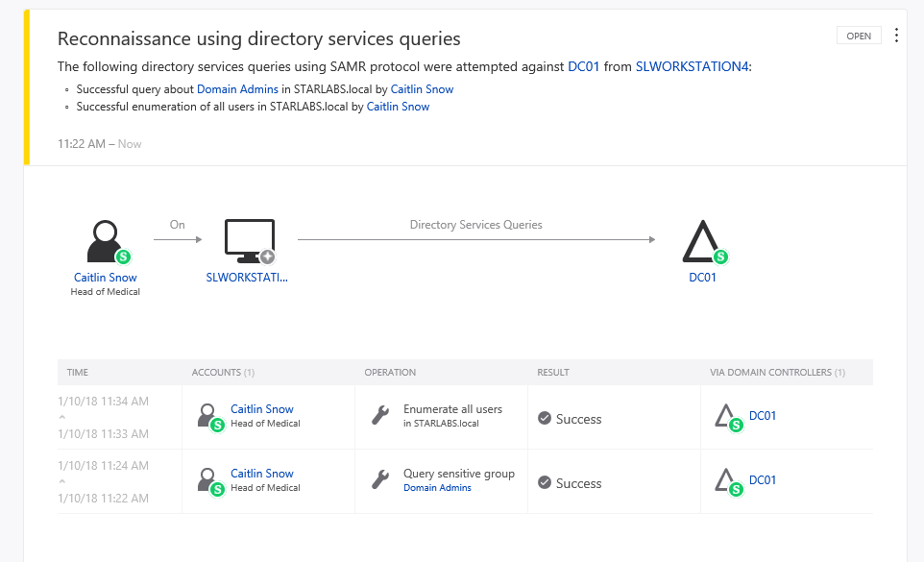Follow the DC01 link in alert description

tap(584, 66)
